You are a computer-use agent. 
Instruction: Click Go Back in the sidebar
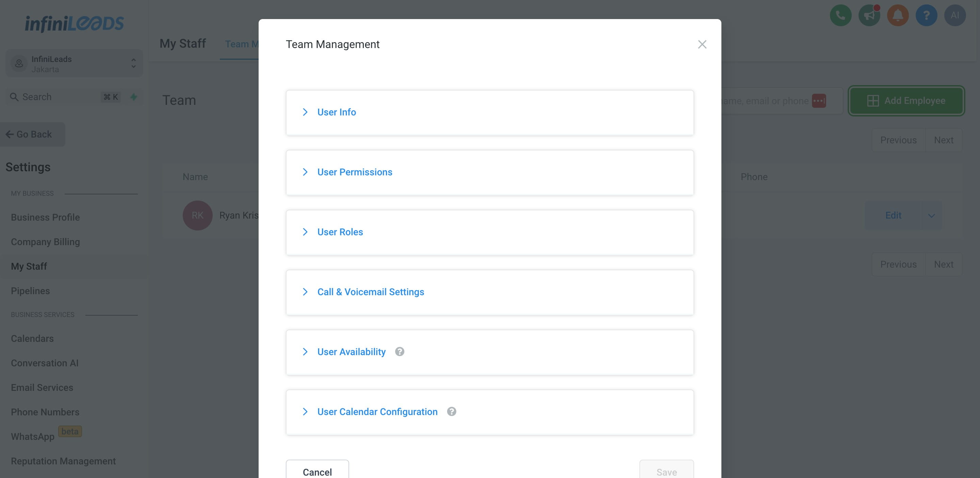coord(30,134)
